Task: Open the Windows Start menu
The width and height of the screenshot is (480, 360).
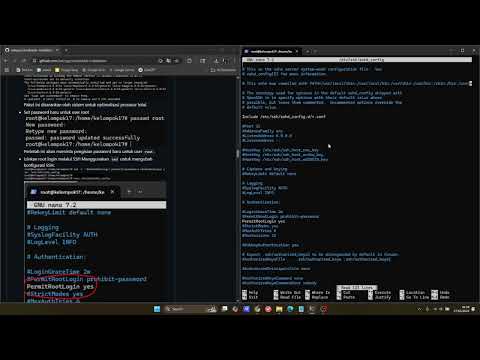Action: pos(157,309)
